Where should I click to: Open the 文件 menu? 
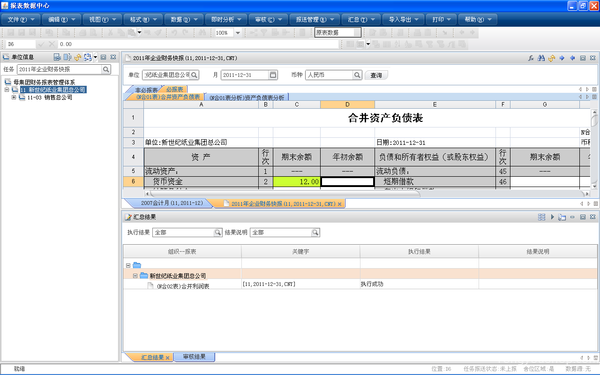coord(20,19)
